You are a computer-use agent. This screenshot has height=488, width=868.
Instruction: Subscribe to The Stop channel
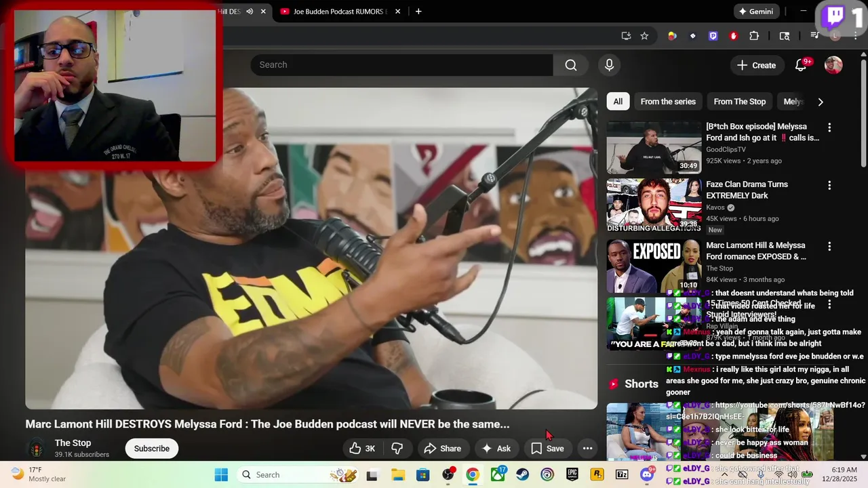pyautogui.click(x=151, y=449)
